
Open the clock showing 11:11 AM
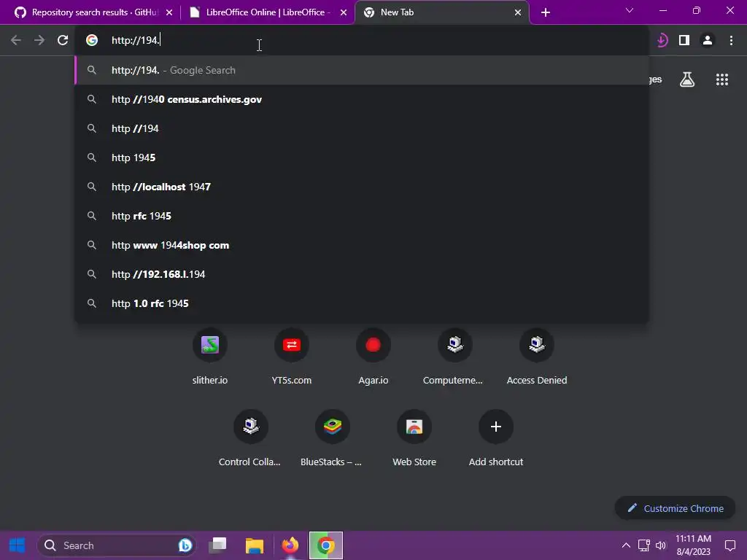[x=693, y=545]
